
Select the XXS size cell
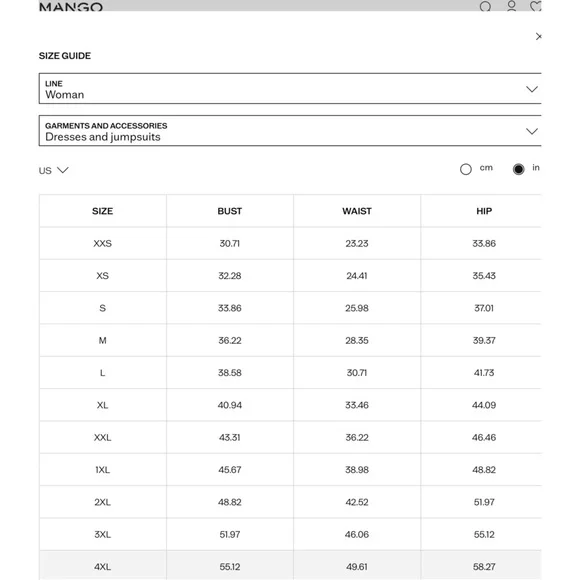[102, 243]
